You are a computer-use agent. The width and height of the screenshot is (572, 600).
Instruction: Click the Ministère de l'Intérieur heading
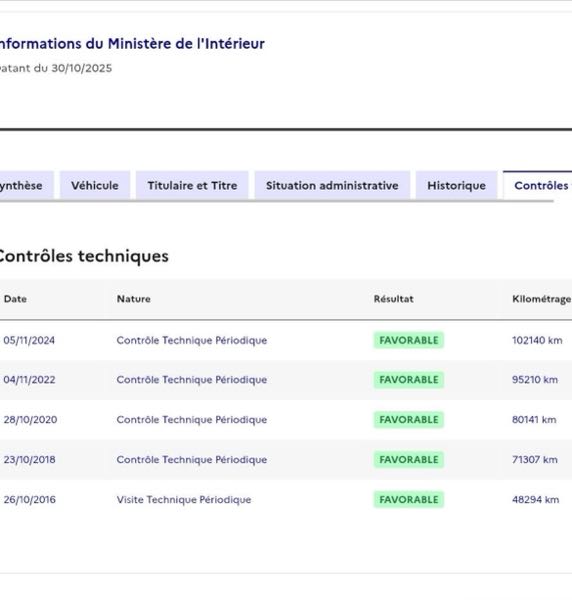(x=132, y=43)
